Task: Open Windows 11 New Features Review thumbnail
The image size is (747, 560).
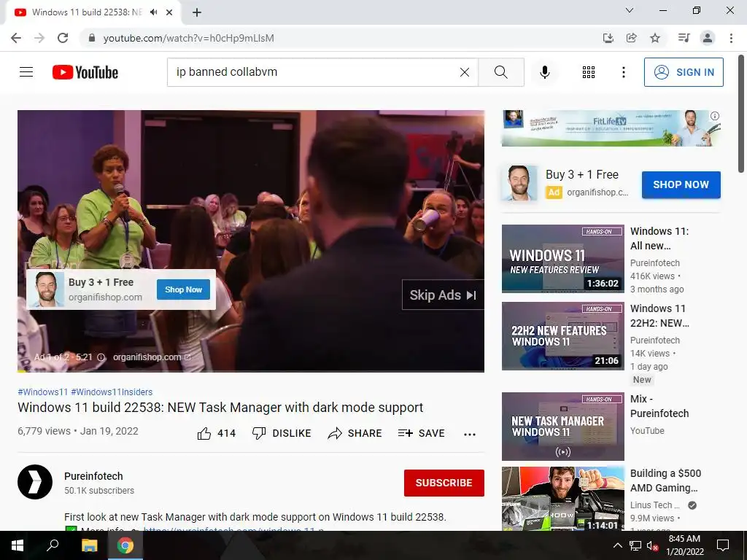Action: [x=563, y=259]
